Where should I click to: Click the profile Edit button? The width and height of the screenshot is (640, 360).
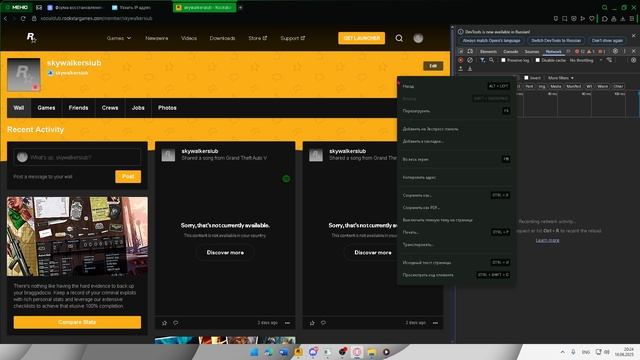(433, 66)
